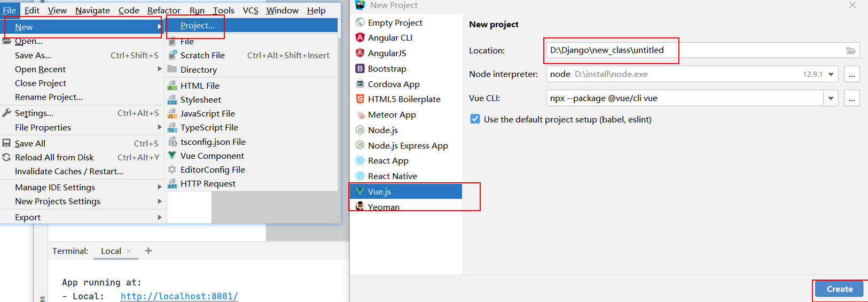Click the React Native icon

click(360, 176)
